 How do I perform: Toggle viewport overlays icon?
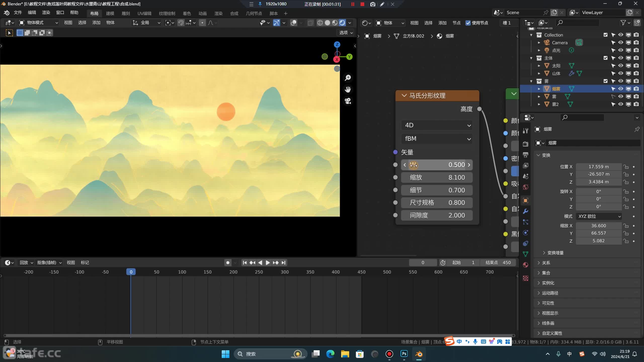click(x=294, y=23)
